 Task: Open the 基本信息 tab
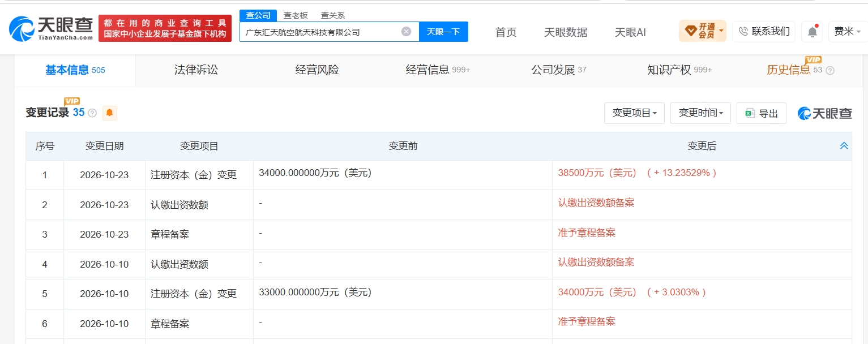[x=75, y=70]
